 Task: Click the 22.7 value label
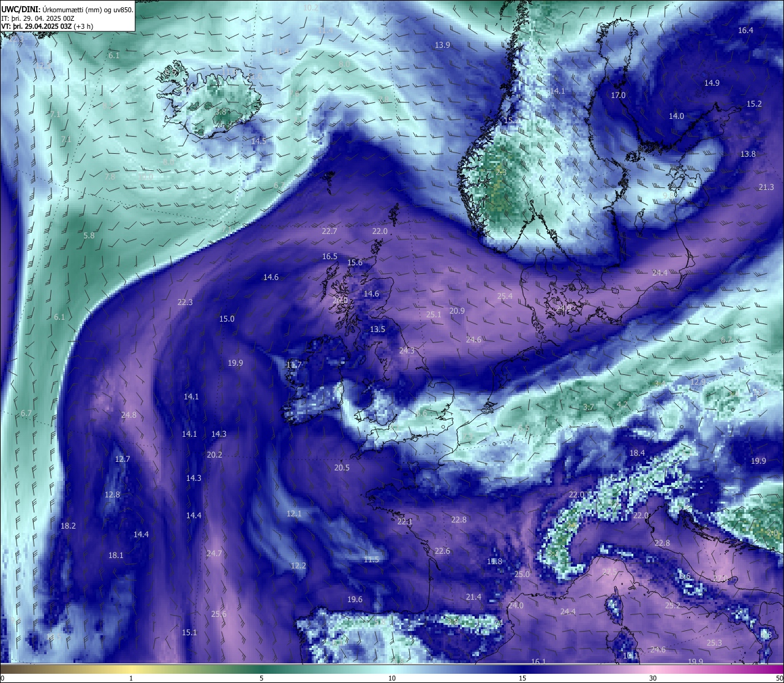(329, 231)
